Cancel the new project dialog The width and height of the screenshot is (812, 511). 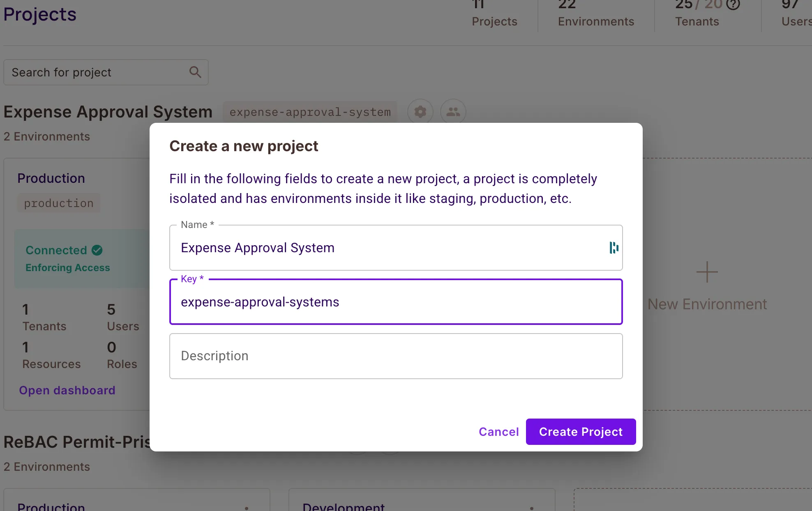498,432
